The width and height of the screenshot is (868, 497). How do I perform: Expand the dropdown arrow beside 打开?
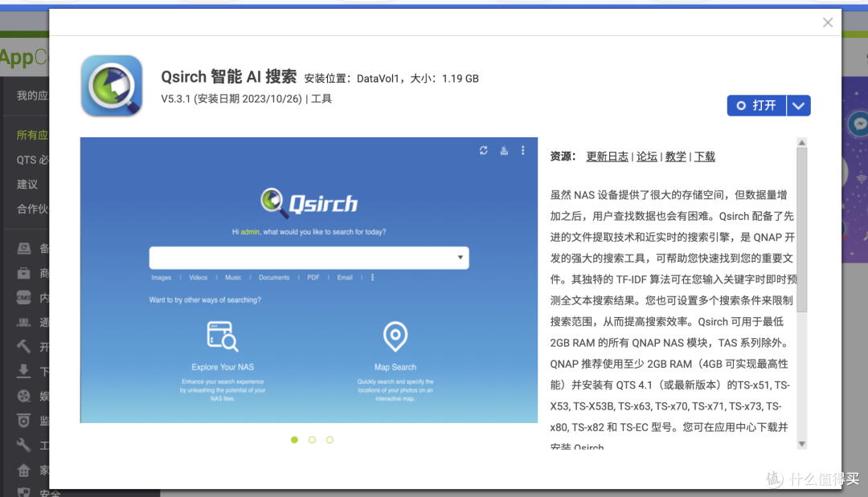(798, 106)
